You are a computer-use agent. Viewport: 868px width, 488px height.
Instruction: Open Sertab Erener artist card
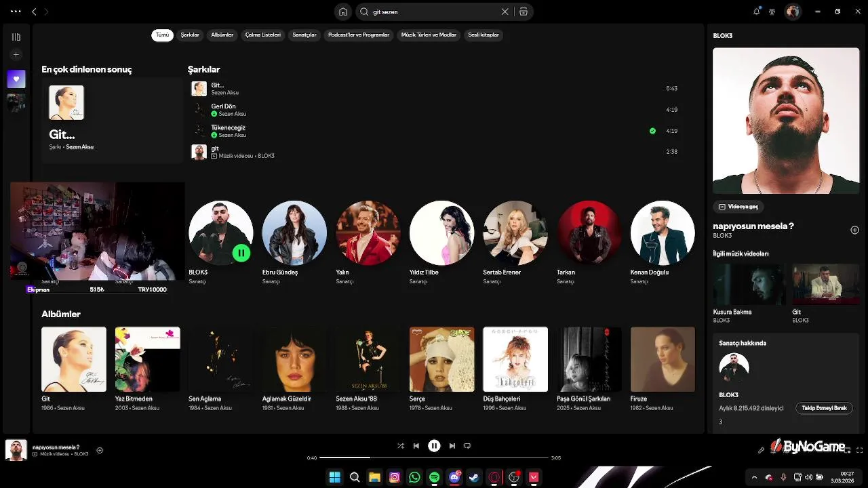(x=515, y=242)
